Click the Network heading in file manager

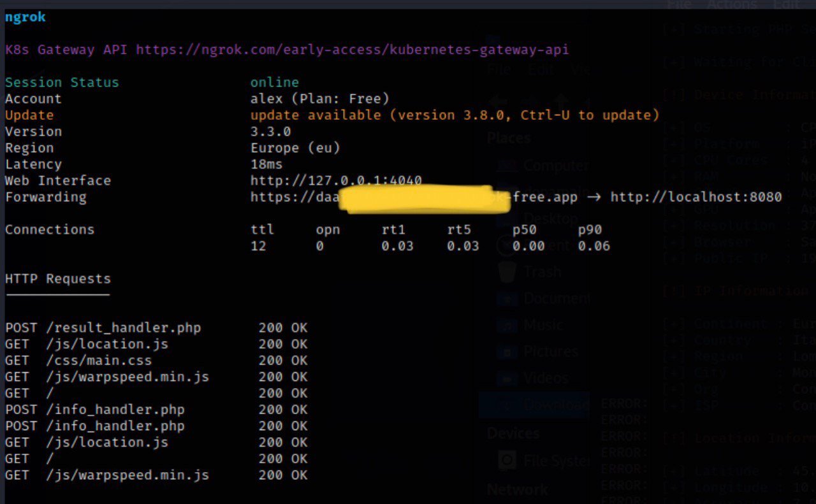[518, 489]
